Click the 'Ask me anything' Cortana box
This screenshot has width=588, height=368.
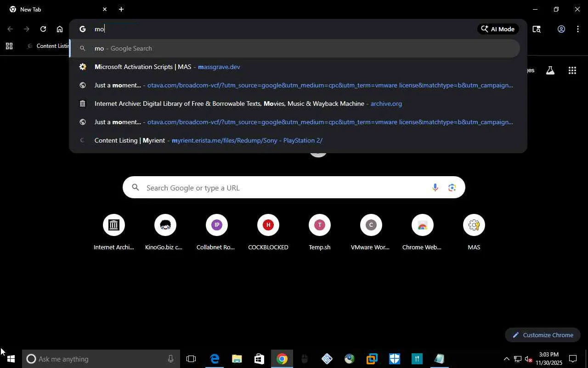point(101,359)
